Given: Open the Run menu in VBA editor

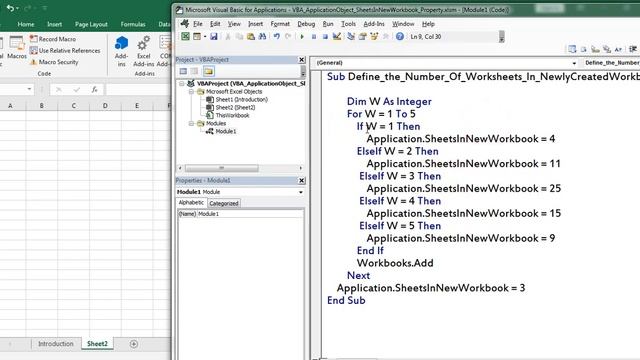Looking at the screenshot, I should coord(328,24).
